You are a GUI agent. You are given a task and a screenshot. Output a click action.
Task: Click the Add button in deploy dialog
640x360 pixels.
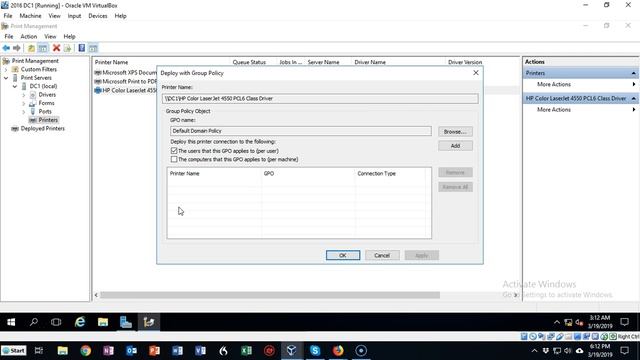[456, 146]
